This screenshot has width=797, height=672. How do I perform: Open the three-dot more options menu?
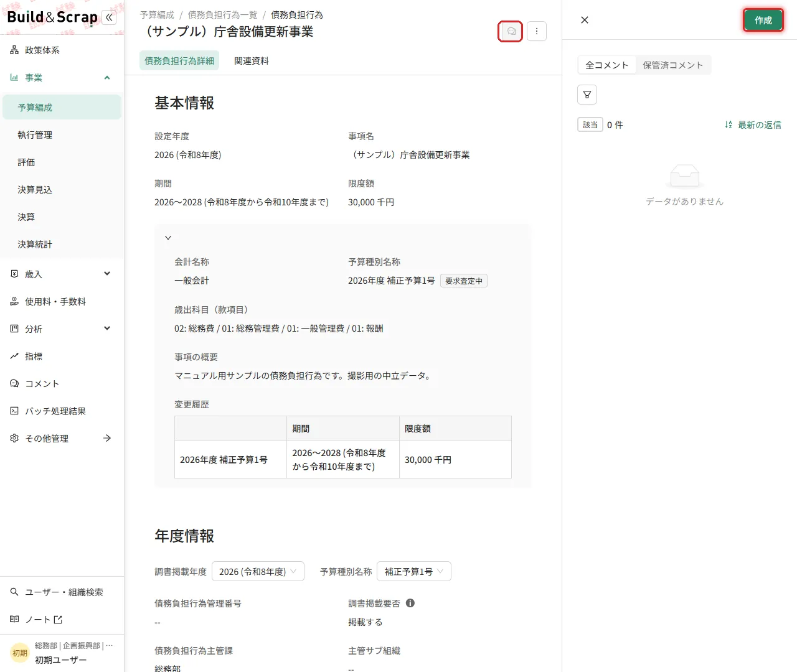tap(537, 31)
